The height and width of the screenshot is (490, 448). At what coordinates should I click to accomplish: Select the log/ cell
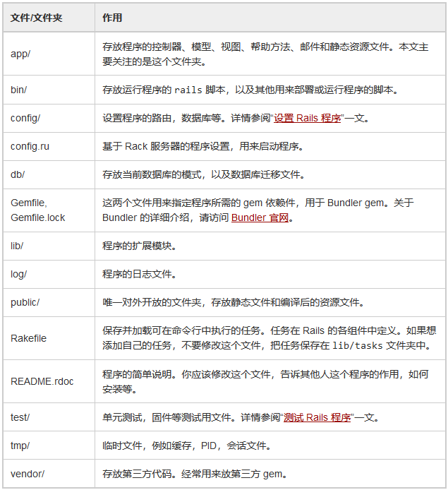(49, 274)
